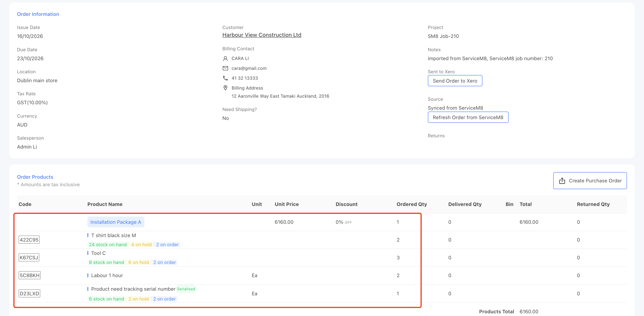Click the 4 on hold label
This screenshot has width=644, height=316.
(x=141, y=245)
